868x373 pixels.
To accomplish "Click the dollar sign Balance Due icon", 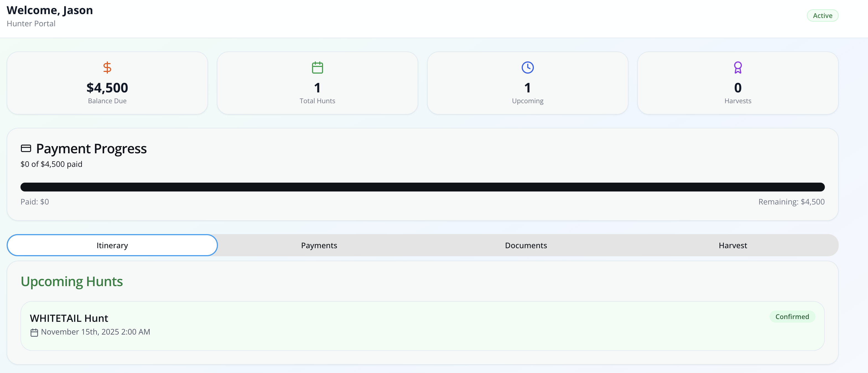I will tap(107, 68).
